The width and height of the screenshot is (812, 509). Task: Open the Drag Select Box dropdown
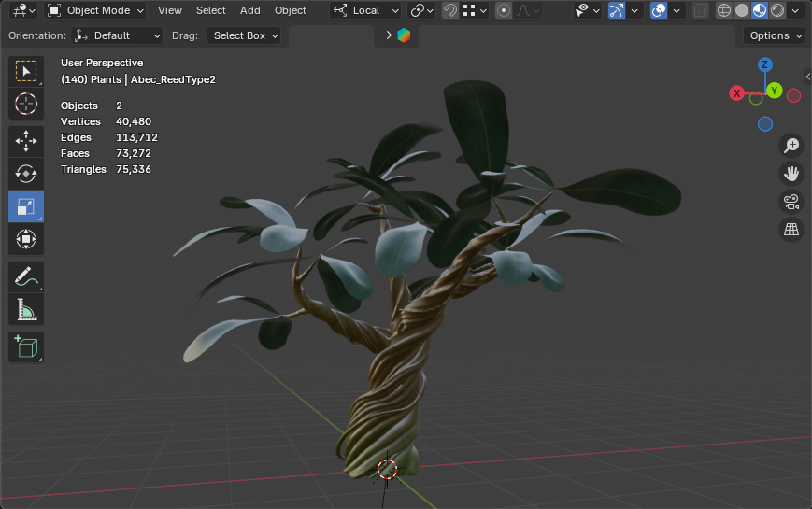246,35
